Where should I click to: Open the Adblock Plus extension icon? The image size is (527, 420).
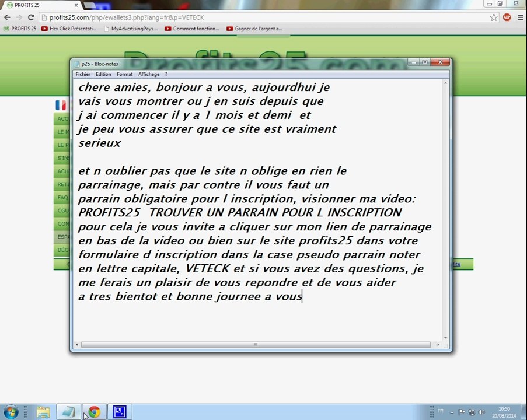(x=507, y=17)
